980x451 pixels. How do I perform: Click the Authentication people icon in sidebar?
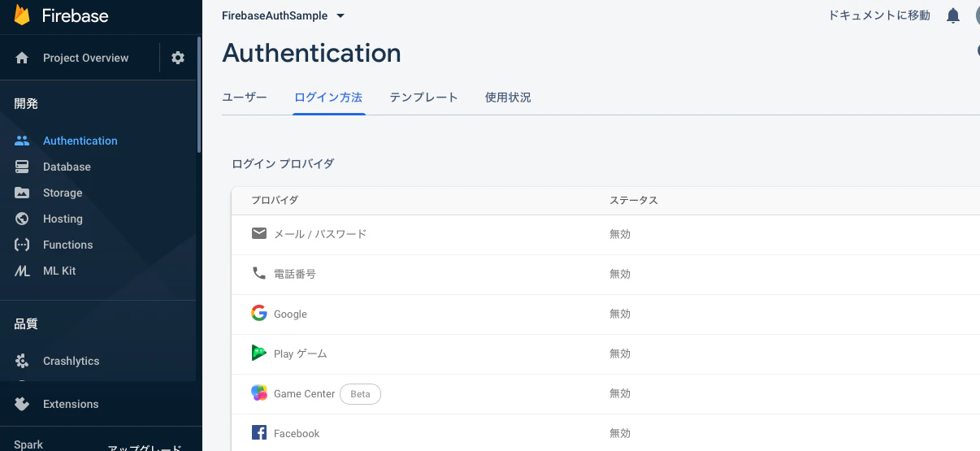coord(22,141)
